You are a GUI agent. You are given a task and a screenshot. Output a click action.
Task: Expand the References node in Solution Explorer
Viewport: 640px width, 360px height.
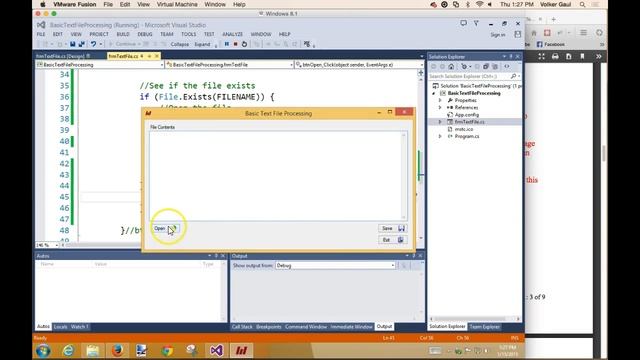click(x=440, y=108)
